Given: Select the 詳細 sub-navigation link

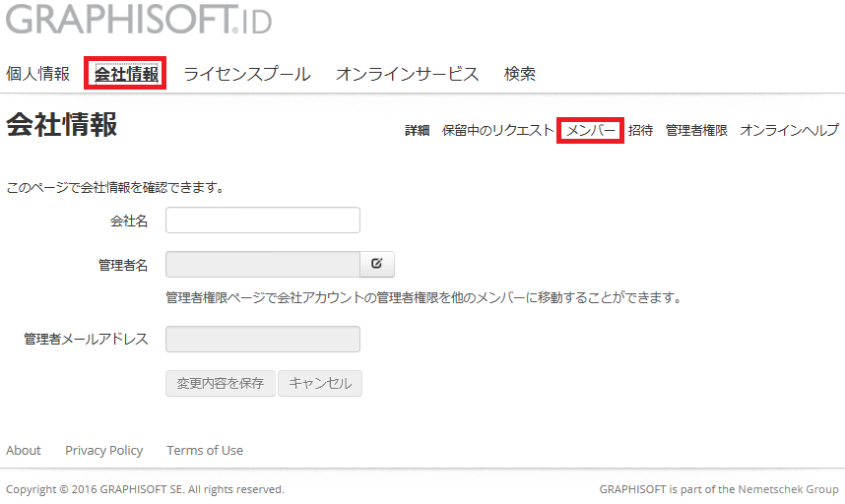Looking at the screenshot, I should click(417, 130).
